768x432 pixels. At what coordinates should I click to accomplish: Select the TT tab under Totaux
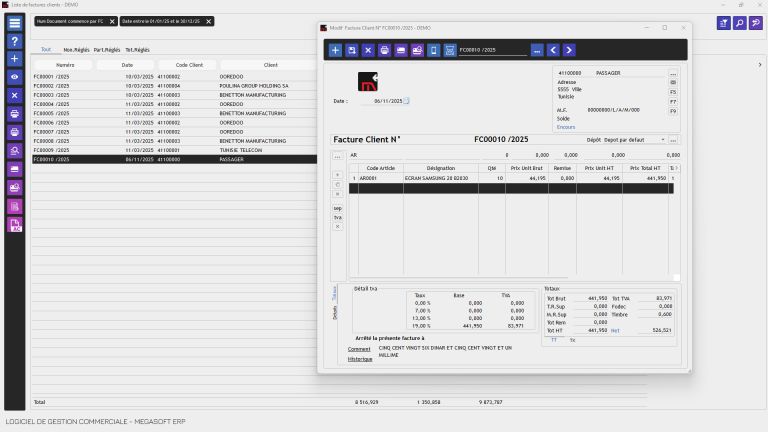554,340
